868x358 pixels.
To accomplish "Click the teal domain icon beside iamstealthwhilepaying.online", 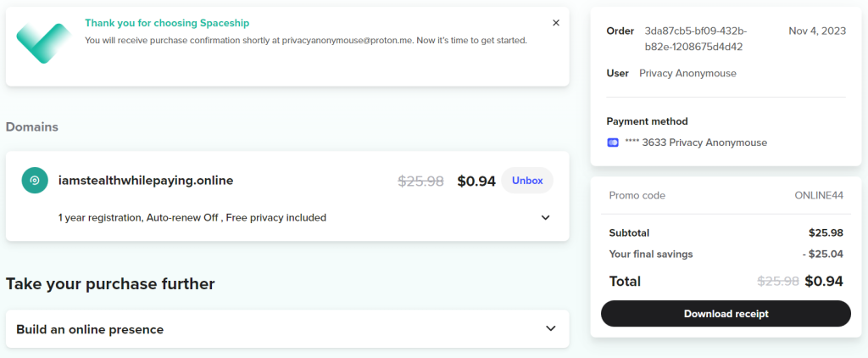I will (34, 181).
